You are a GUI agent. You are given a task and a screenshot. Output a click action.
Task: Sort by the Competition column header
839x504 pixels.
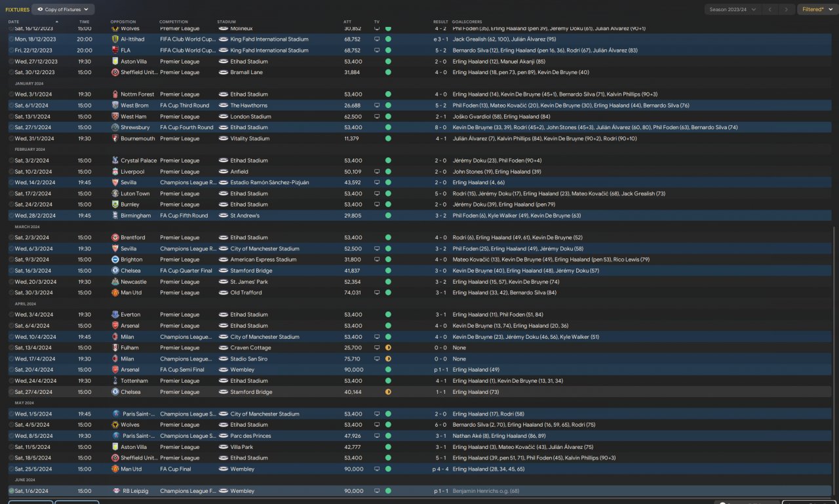coord(174,22)
